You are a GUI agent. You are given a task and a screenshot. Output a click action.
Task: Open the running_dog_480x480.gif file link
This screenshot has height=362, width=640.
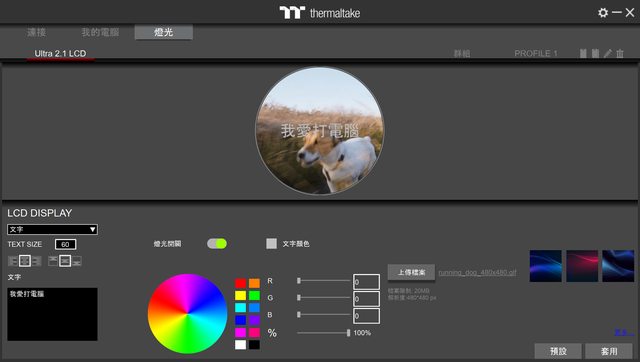tap(477, 272)
